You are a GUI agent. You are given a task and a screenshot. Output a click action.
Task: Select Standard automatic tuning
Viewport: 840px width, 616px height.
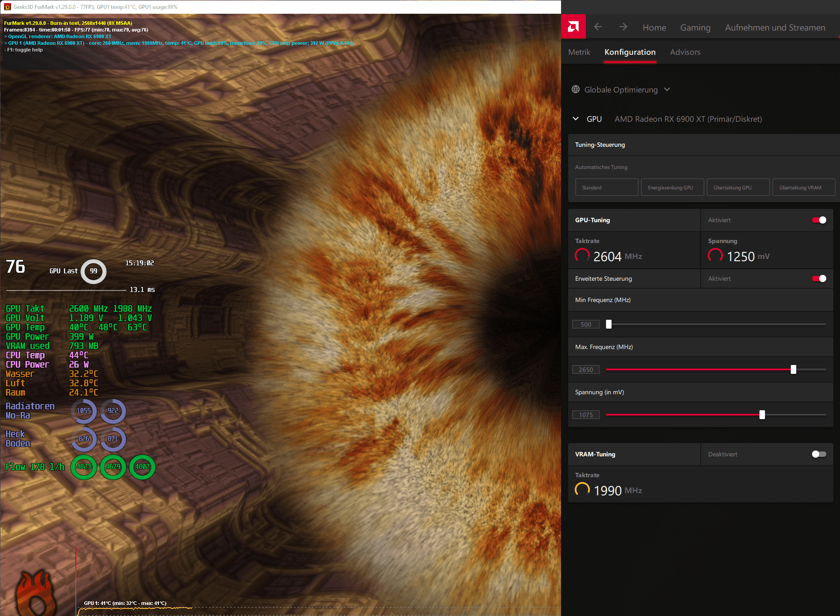tap(607, 187)
